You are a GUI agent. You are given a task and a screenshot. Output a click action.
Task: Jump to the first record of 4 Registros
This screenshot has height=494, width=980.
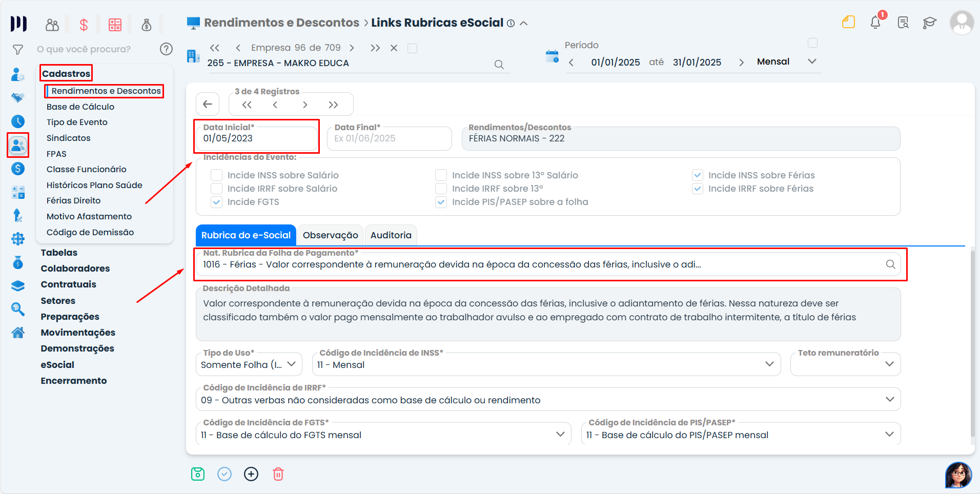point(247,105)
